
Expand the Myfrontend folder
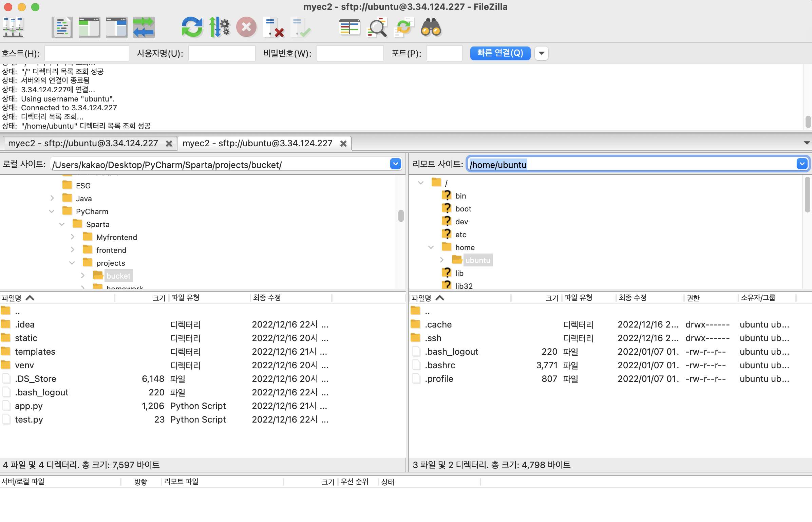pyautogui.click(x=72, y=237)
